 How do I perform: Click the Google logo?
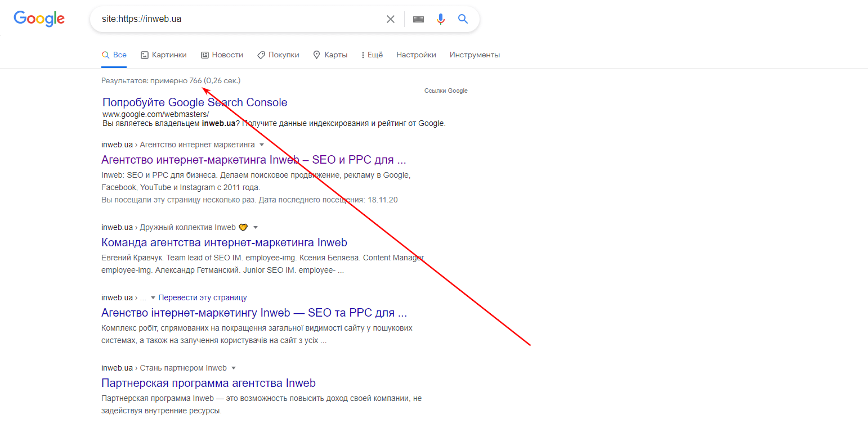pyautogui.click(x=39, y=19)
